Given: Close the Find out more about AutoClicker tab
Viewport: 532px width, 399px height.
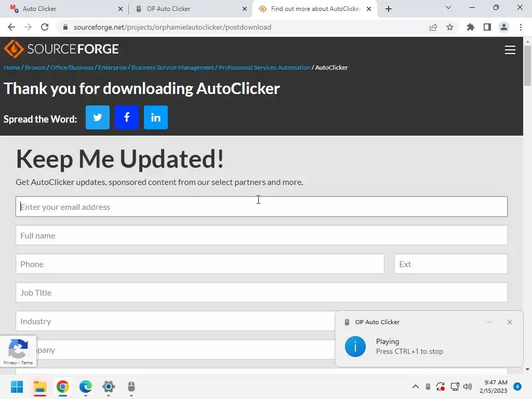Looking at the screenshot, I should pyautogui.click(x=369, y=9).
